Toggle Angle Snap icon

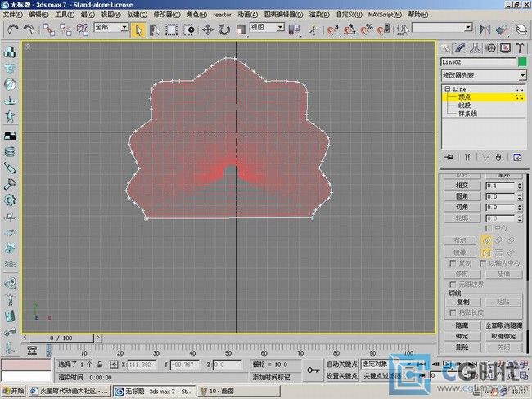click(349, 29)
